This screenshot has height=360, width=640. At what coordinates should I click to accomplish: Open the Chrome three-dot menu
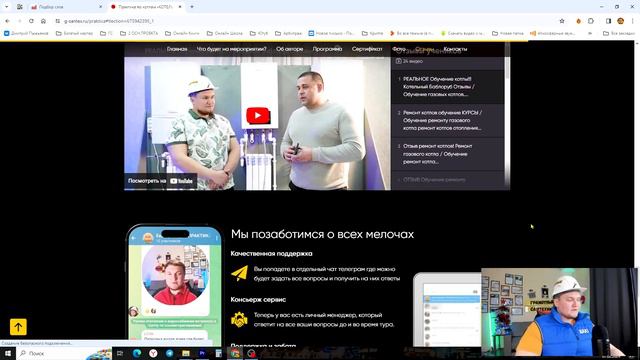click(633, 21)
